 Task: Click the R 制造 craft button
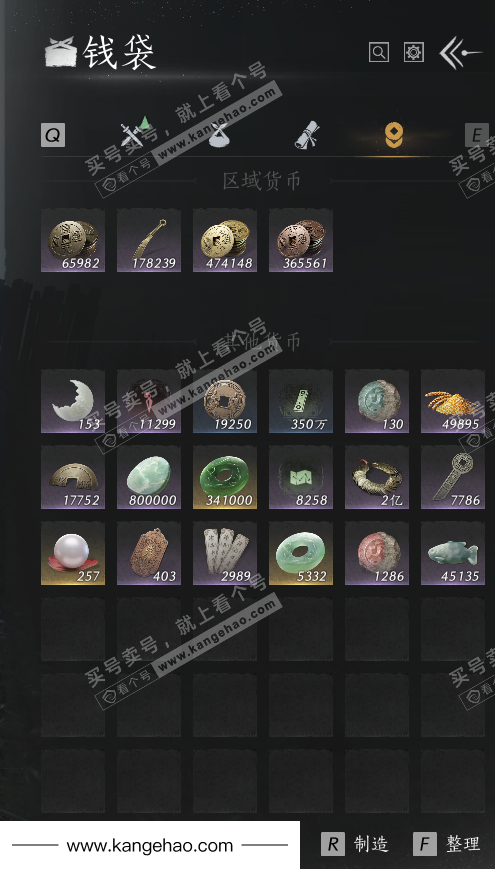[x=355, y=844]
